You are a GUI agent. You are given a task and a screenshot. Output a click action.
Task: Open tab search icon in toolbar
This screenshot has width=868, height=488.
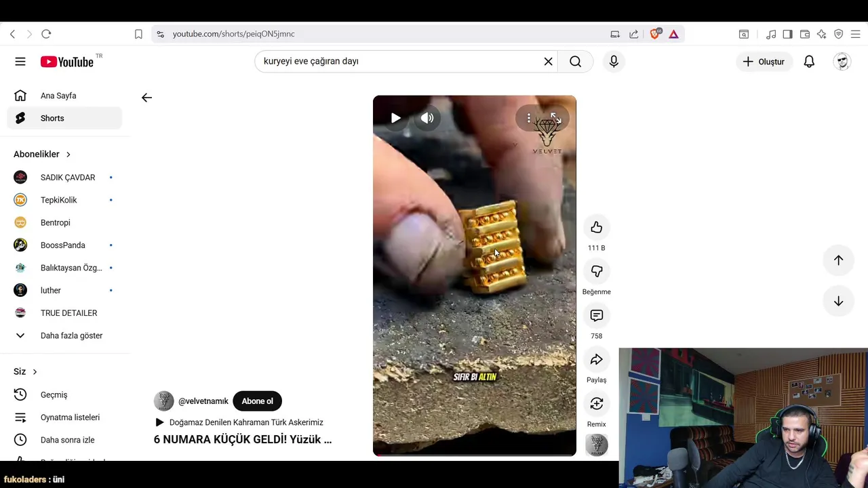744,34
